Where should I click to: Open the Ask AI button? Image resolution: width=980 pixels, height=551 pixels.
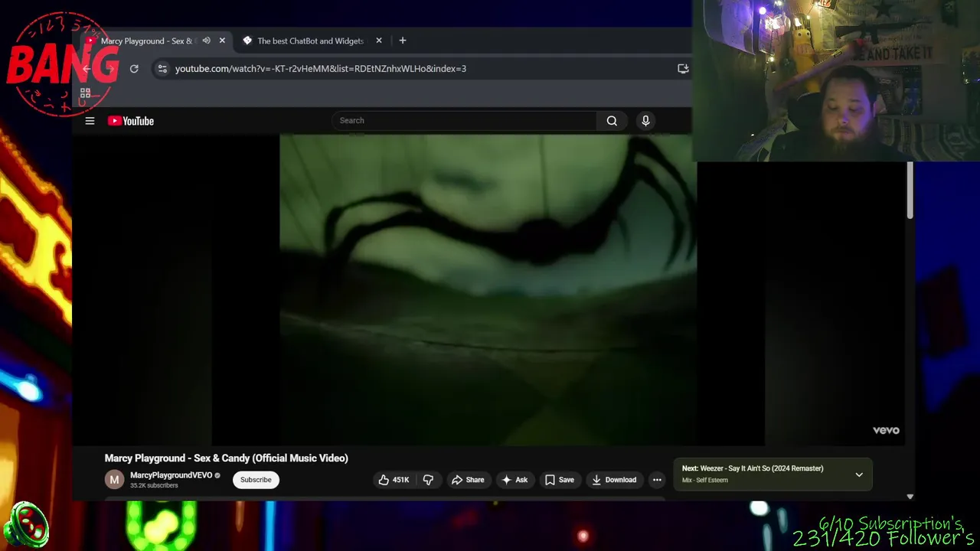(x=514, y=480)
